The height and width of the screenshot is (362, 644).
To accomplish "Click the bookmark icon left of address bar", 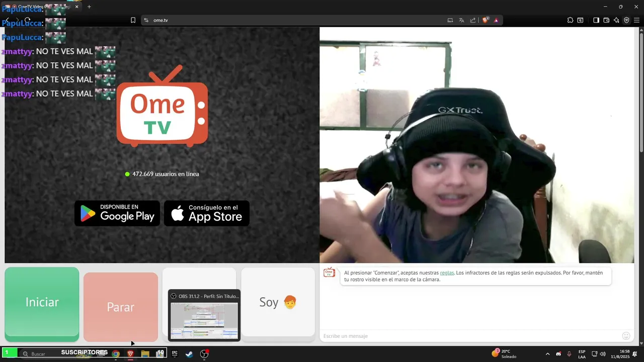I will click(x=133, y=20).
